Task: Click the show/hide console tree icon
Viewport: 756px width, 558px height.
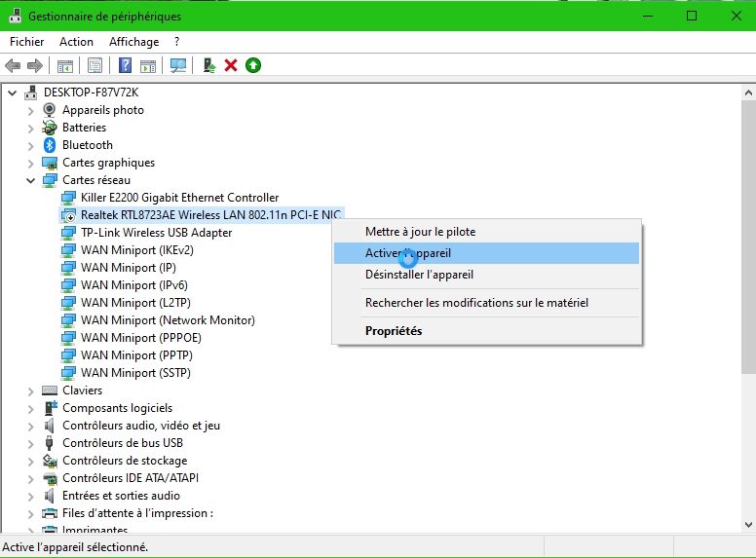Action: [x=65, y=65]
